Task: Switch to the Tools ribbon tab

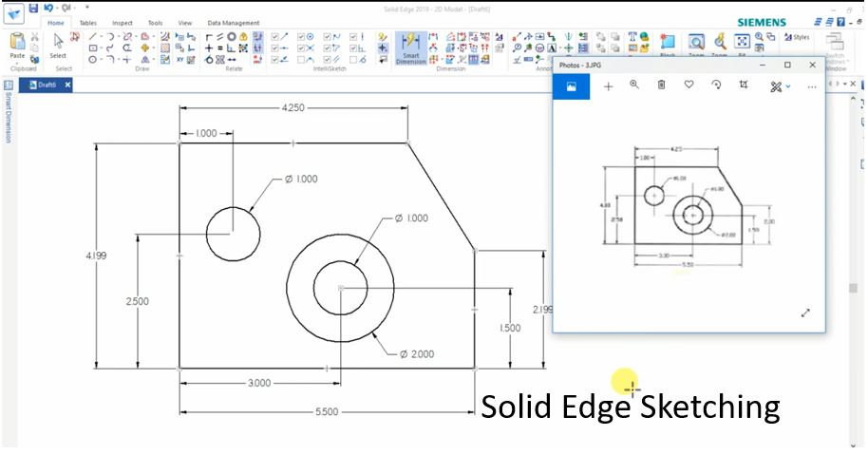Action: pos(155,23)
